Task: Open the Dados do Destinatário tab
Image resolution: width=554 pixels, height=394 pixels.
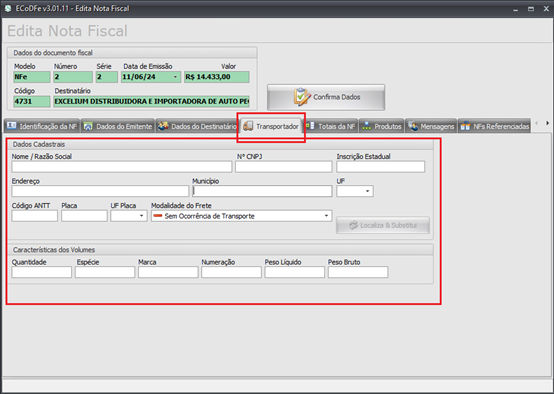Action: 197,126
